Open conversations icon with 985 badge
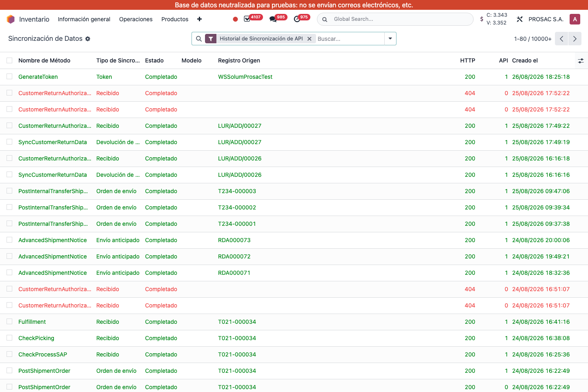The width and height of the screenshot is (588, 392). coord(273,19)
